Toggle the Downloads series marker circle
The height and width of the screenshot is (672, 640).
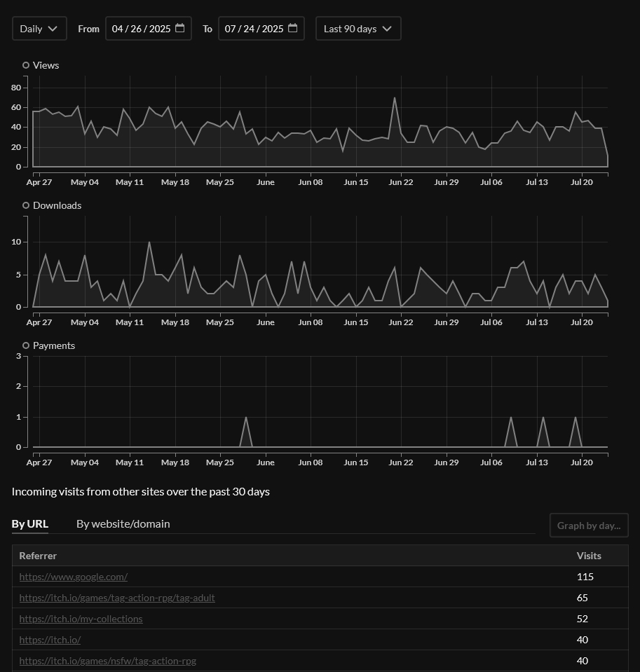tap(26, 205)
